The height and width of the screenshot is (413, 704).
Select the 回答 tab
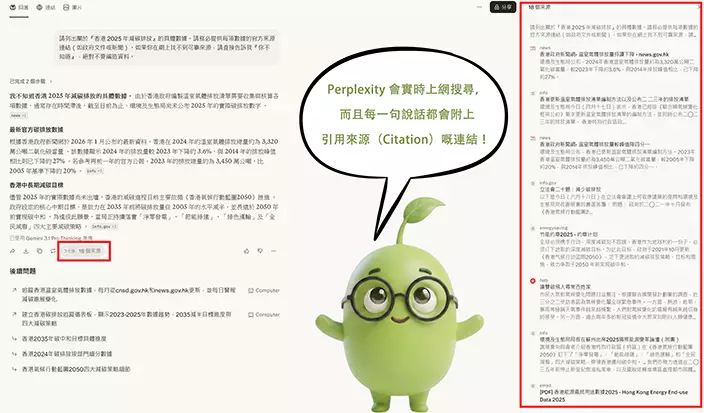(x=17, y=7)
